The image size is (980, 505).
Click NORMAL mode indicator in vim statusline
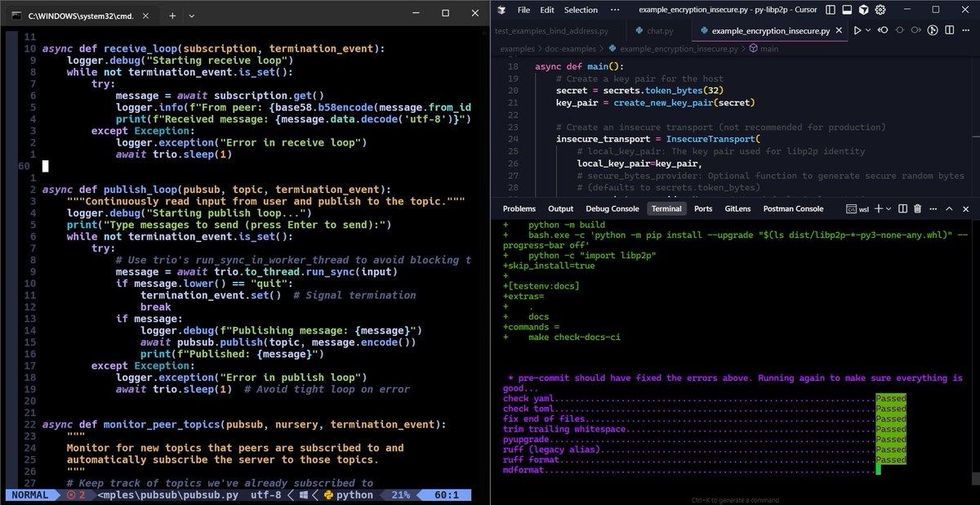(30, 495)
